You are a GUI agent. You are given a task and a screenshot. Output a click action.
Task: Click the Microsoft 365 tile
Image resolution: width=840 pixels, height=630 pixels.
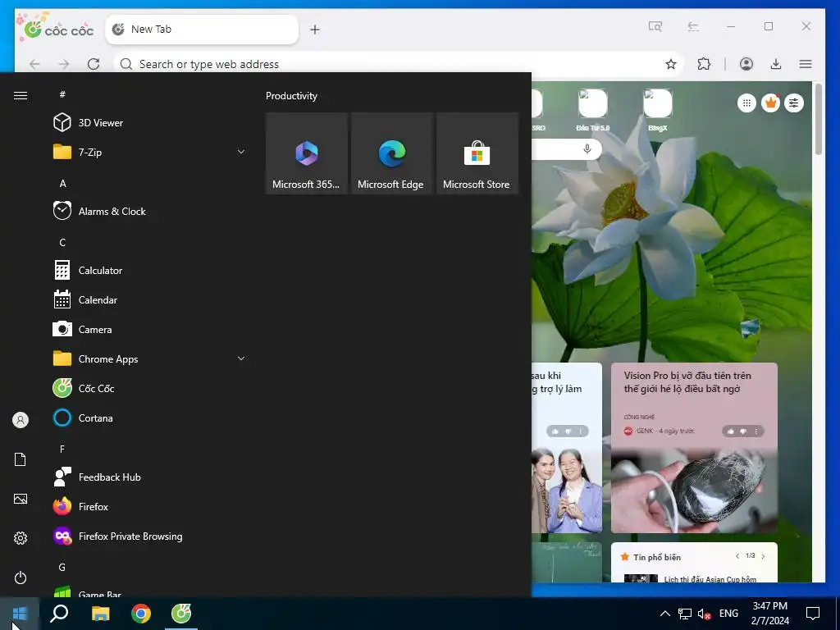[307, 153]
